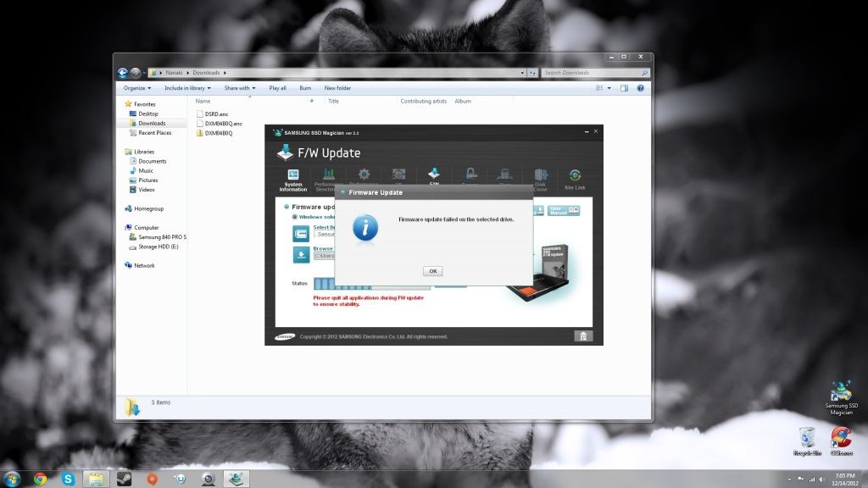This screenshot has width=868, height=488.
Task: Select Computer in the navigation pane
Action: (146, 227)
